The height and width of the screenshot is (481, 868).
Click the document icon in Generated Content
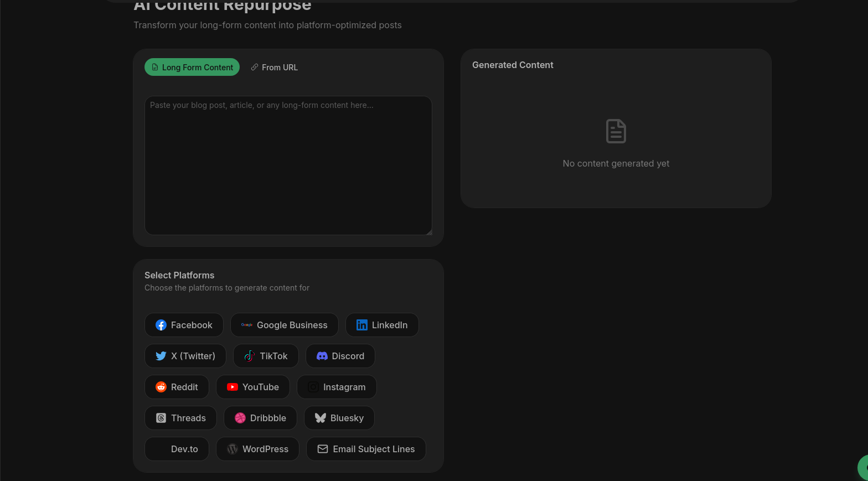click(x=616, y=131)
